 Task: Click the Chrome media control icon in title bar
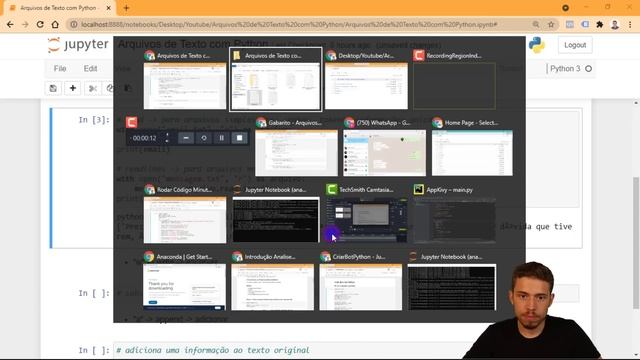click(x=565, y=8)
